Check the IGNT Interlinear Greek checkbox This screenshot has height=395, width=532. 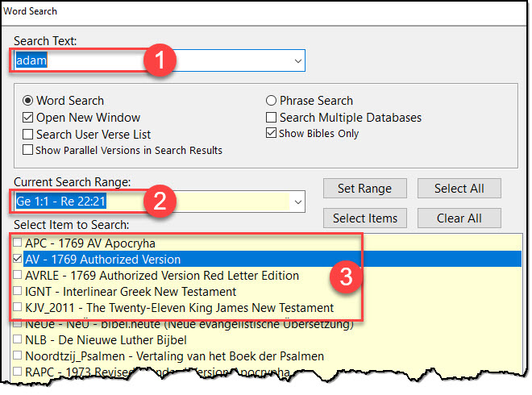[17, 291]
